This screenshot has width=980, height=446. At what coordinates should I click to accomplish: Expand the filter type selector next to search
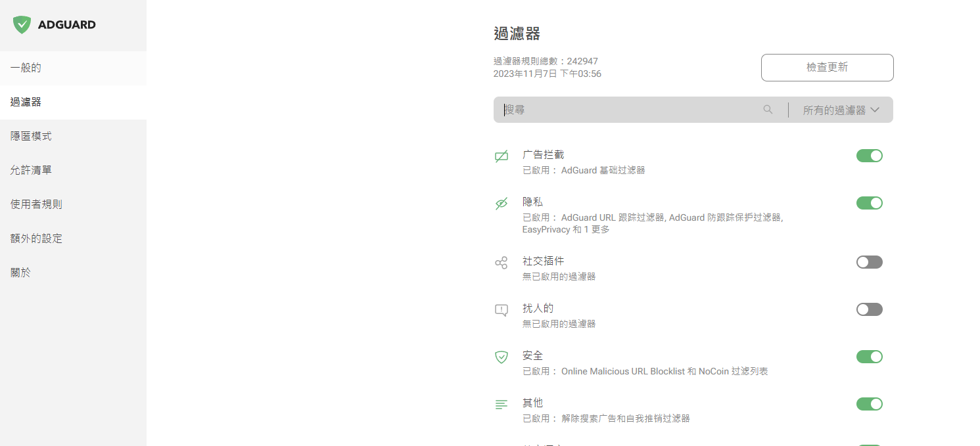pos(840,110)
